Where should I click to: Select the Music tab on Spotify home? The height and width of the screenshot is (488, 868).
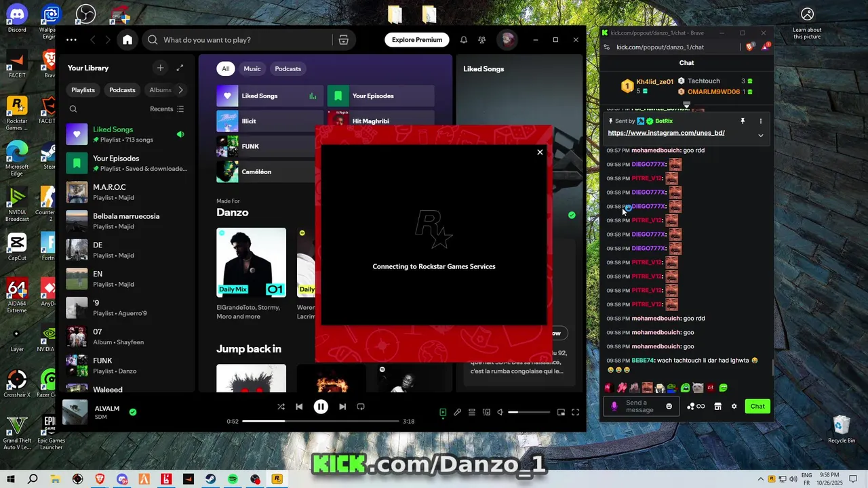click(252, 68)
